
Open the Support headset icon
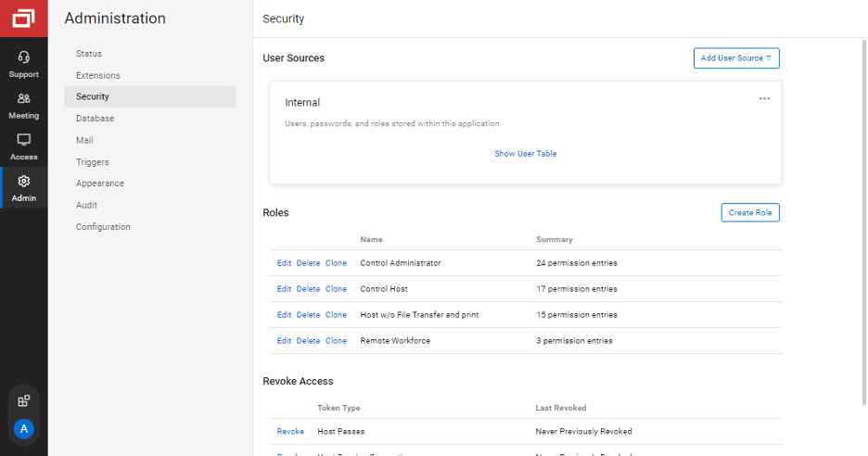point(24,57)
